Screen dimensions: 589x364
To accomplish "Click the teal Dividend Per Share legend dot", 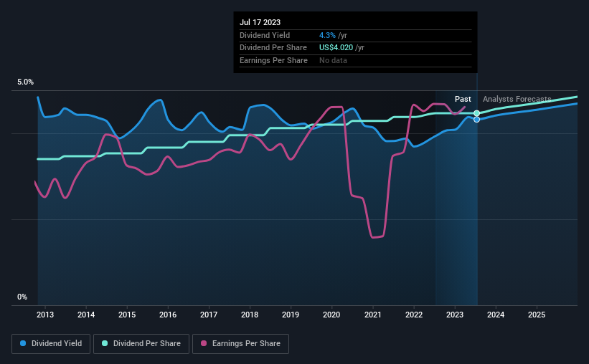I will (105, 343).
